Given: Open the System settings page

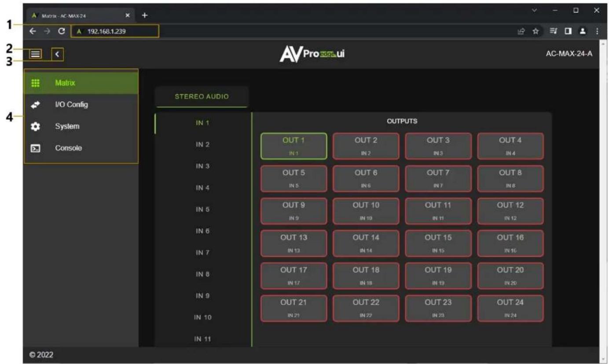Looking at the screenshot, I should tap(81, 126).
